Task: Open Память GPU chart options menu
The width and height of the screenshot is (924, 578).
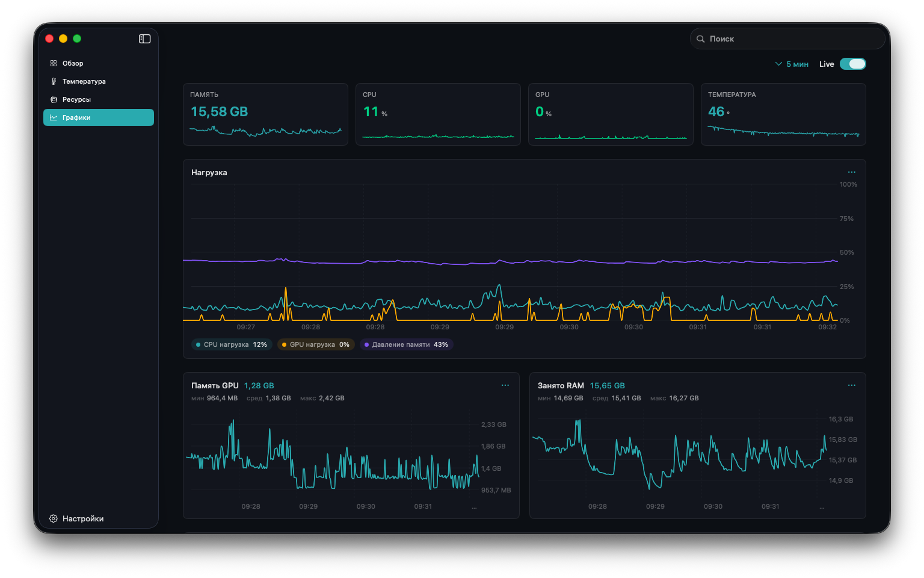Action: [505, 385]
